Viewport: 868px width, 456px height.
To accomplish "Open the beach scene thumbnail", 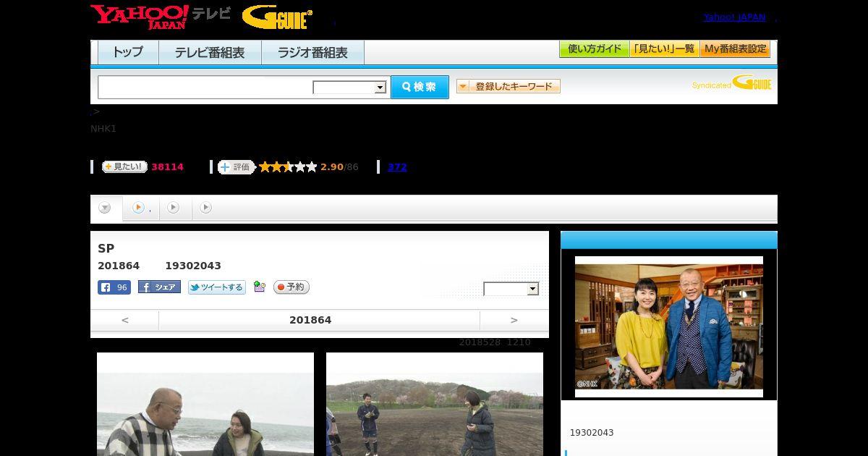I will [x=205, y=404].
